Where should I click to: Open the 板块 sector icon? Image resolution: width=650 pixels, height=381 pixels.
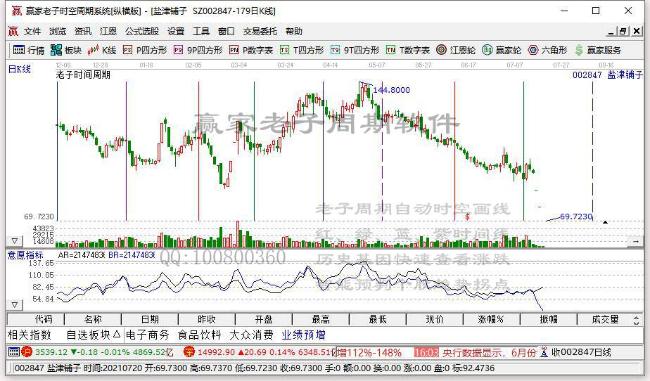point(66,50)
